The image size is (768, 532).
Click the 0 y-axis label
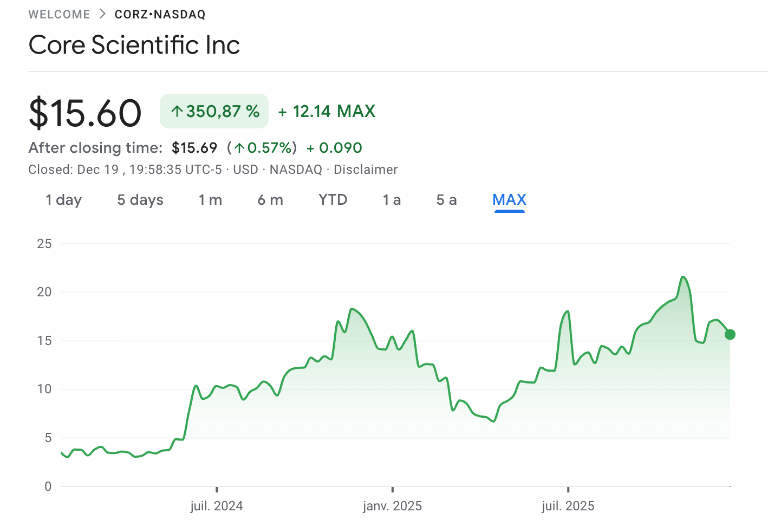coord(48,486)
